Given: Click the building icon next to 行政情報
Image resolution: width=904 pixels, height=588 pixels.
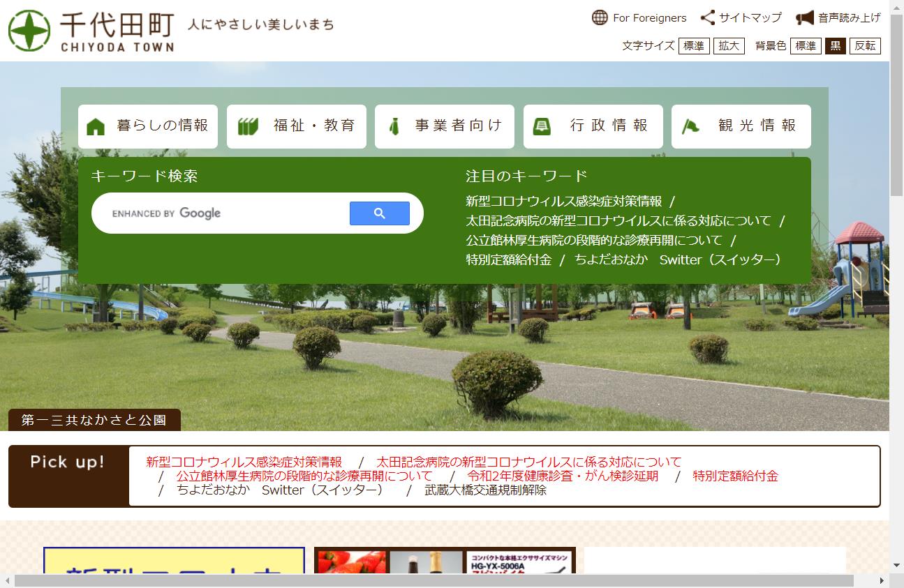Looking at the screenshot, I should coord(544,126).
